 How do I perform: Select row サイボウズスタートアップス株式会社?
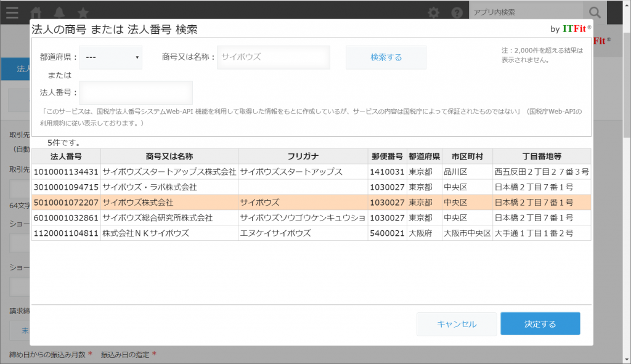click(x=311, y=172)
